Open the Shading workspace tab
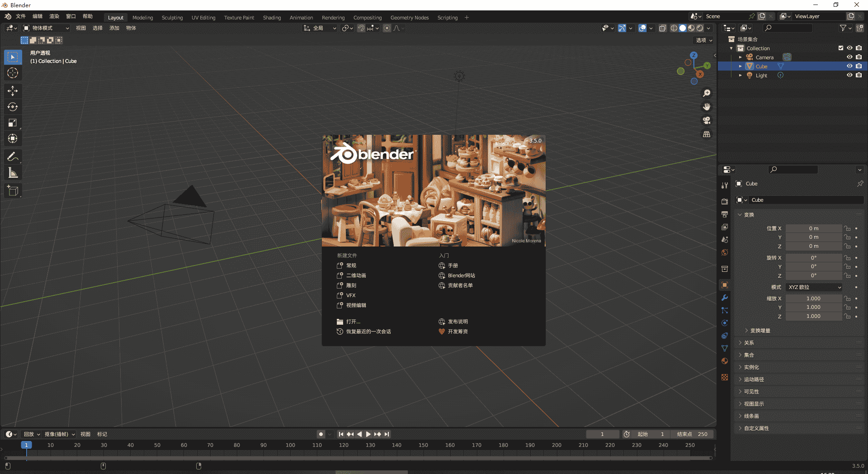Image resolution: width=868 pixels, height=474 pixels. pyautogui.click(x=272, y=18)
